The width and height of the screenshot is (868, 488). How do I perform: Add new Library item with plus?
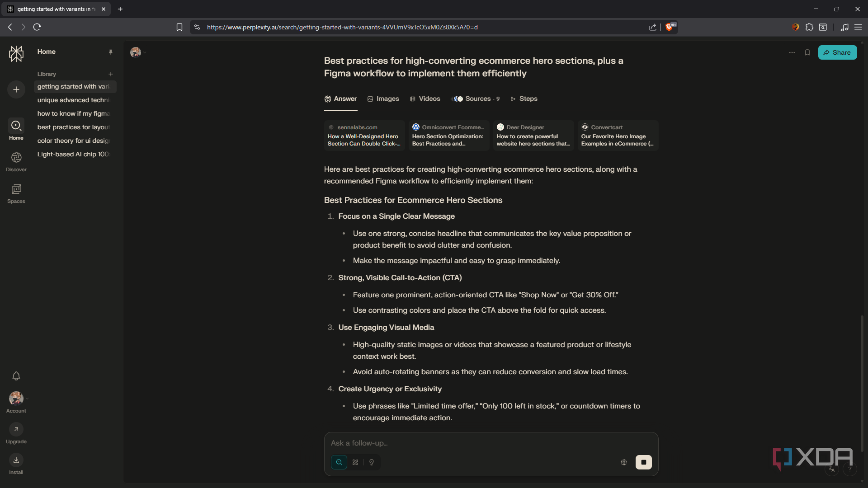coord(111,74)
